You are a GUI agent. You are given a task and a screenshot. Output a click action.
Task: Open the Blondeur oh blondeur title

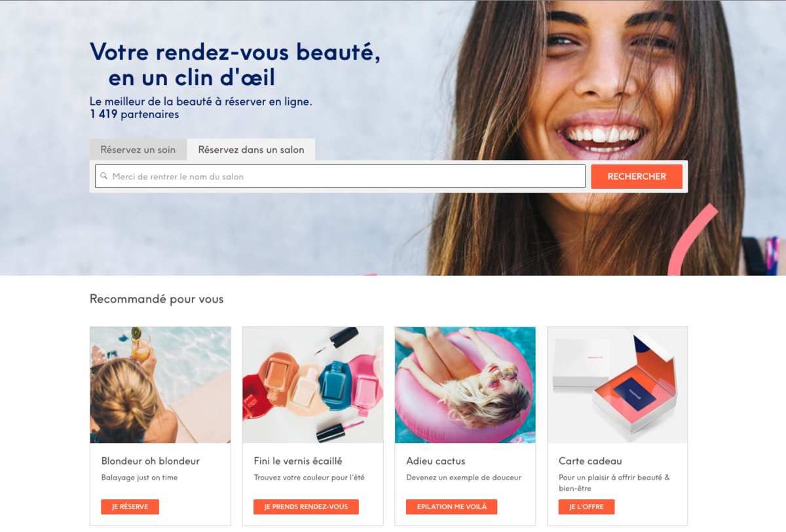(x=151, y=461)
